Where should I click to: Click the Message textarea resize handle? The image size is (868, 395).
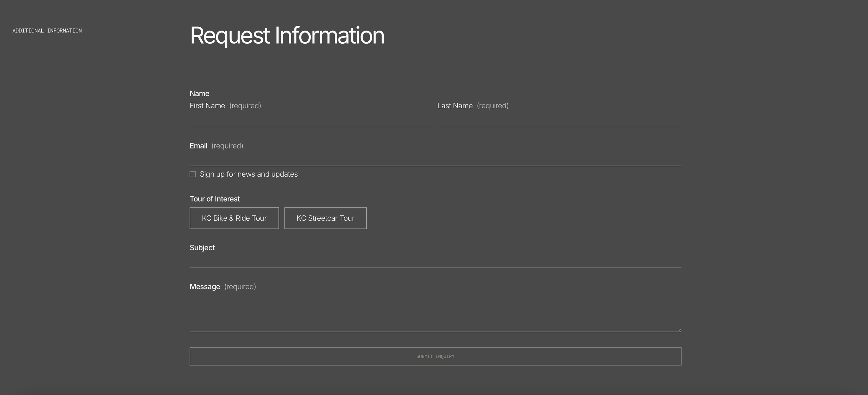click(679, 330)
